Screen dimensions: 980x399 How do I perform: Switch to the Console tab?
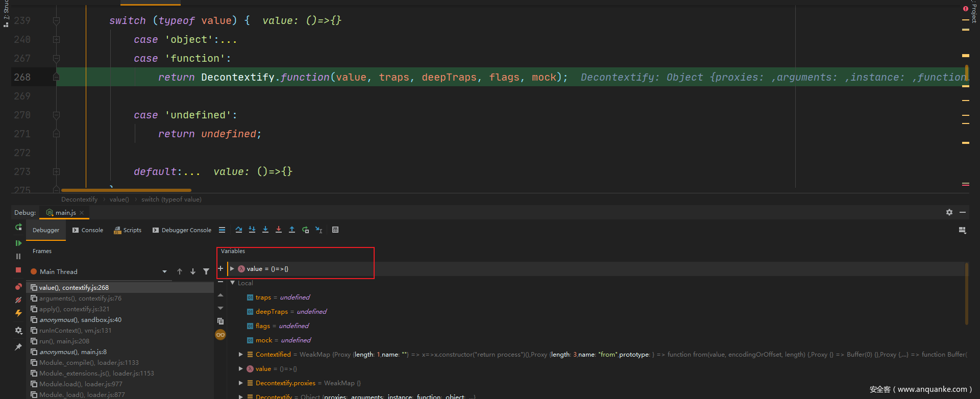point(88,230)
